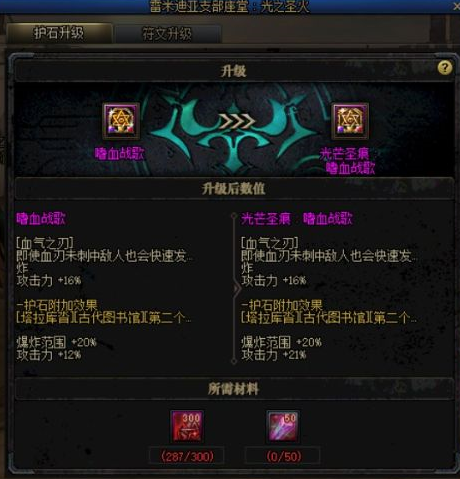Image resolution: width=460 pixels, height=479 pixels.
Task: Click the (0/50) material count field
Action: coord(283,456)
